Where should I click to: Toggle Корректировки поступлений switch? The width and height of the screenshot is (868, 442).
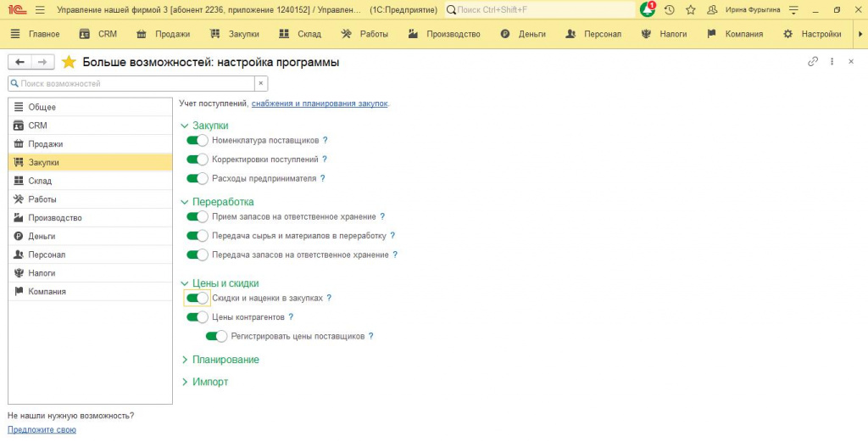tap(197, 159)
